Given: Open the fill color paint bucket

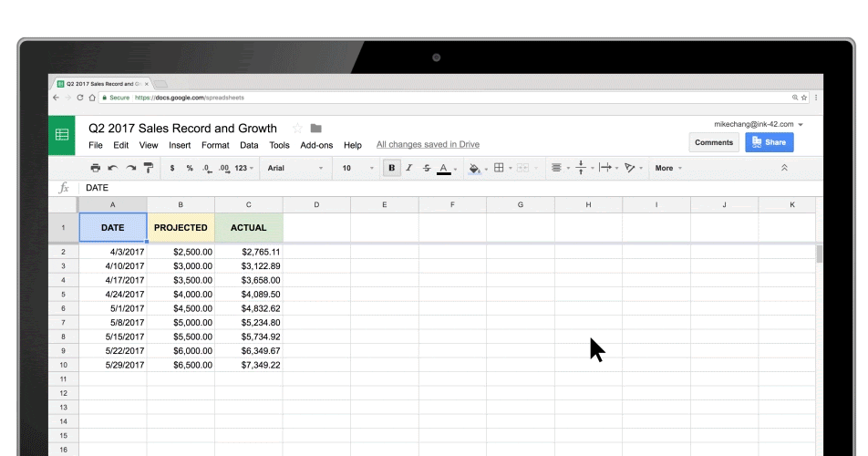Looking at the screenshot, I should coord(474,168).
